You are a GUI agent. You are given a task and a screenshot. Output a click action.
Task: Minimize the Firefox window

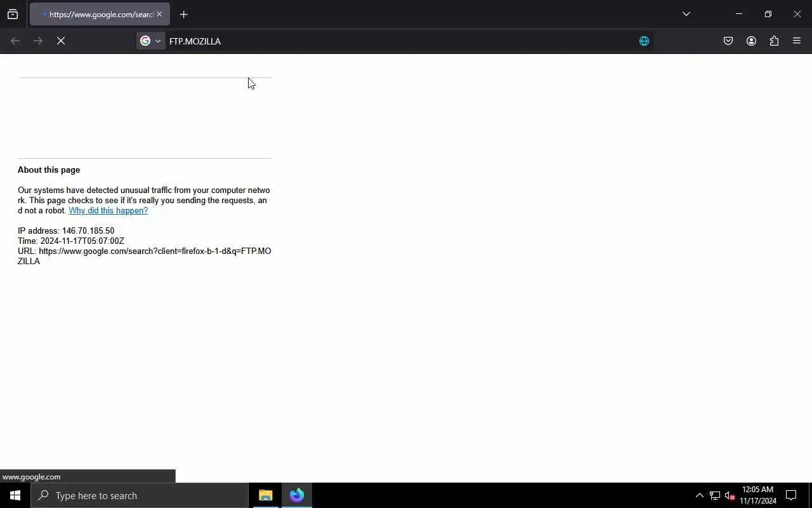pos(738,14)
